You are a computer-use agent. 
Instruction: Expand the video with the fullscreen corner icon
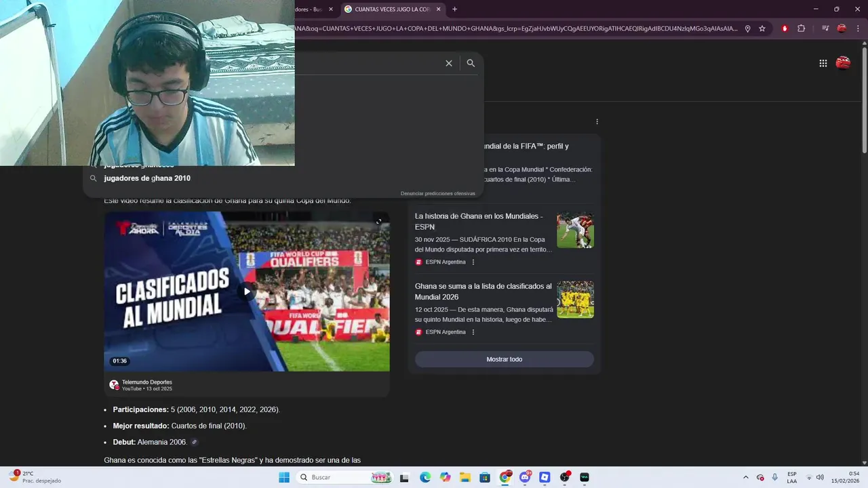tap(379, 221)
